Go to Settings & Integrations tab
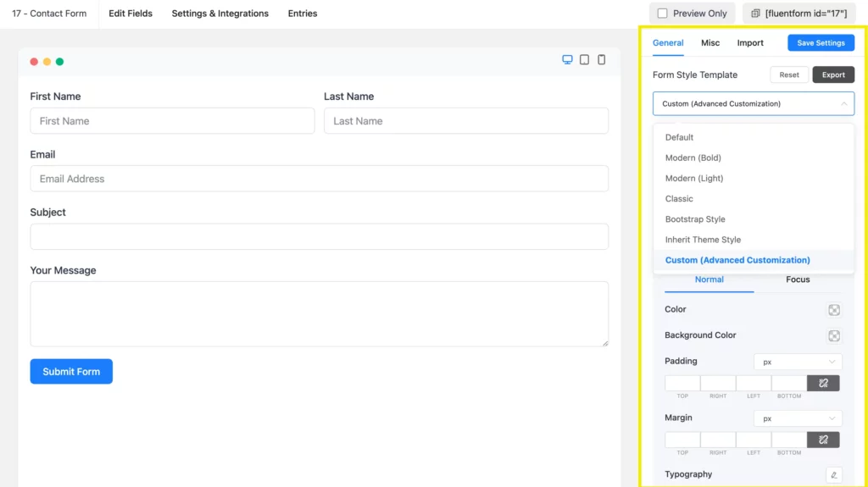Viewport: 868px width, 487px height. click(x=220, y=14)
